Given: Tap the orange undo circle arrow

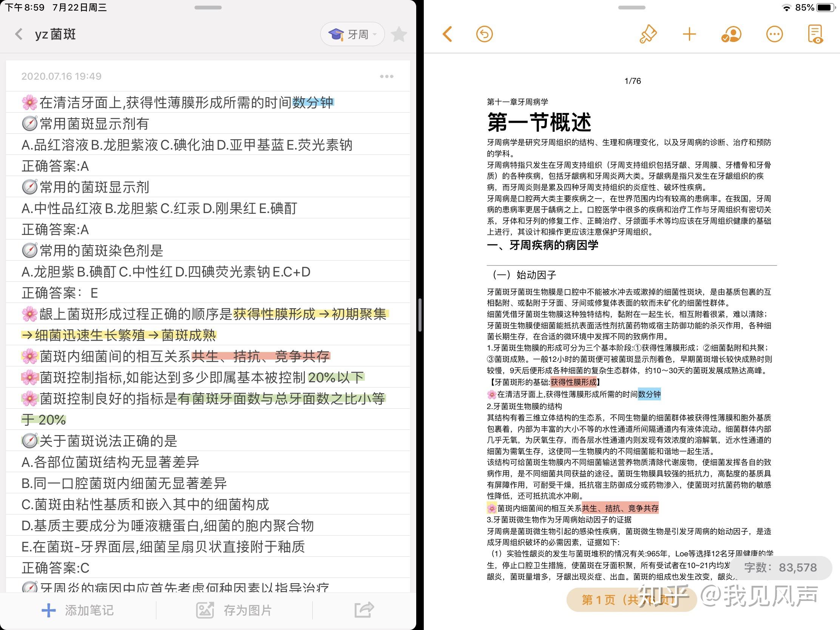Looking at the screenshot, I should pyautogui.click(x=484, y=34).
